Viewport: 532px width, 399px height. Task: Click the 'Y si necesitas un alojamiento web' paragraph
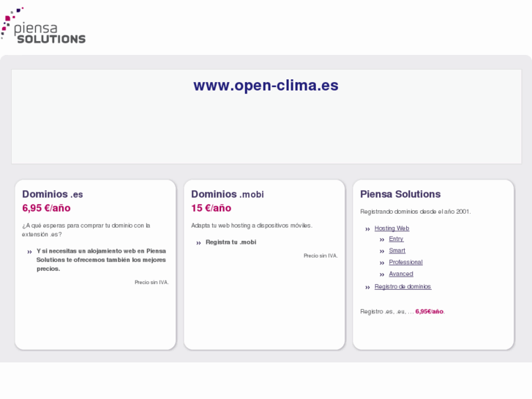pos(101,260)
